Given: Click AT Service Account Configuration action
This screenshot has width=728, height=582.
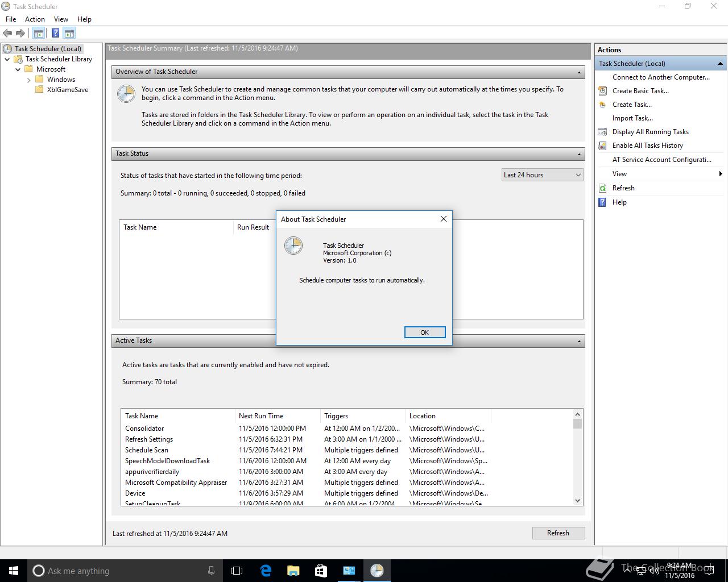Looking at the screenshot, I should click(661, 160).
